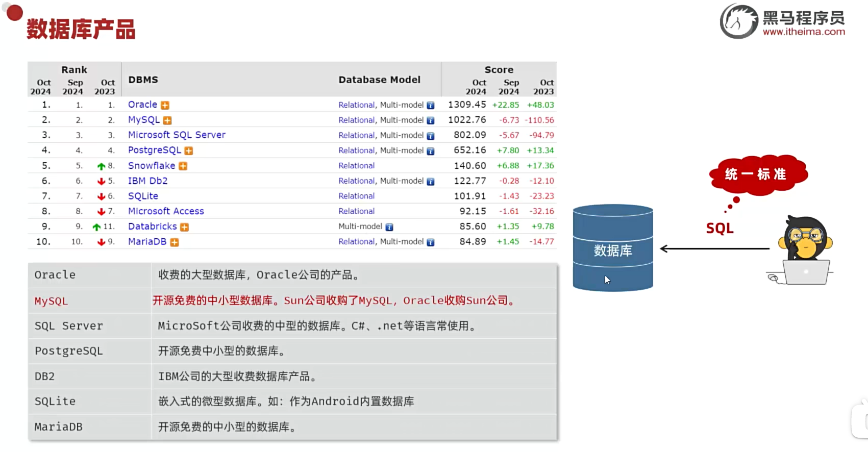Image resolution: width=868 pixels, height=452 pixels.
Task: Open the Oracle DBMS link
Action: coord(142,105)
